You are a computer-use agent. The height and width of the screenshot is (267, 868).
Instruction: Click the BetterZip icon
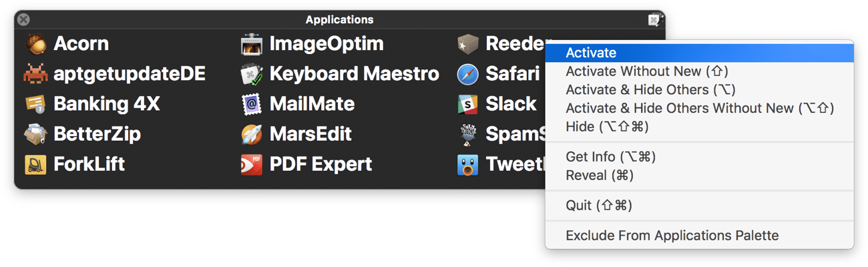tap(35, 134)
